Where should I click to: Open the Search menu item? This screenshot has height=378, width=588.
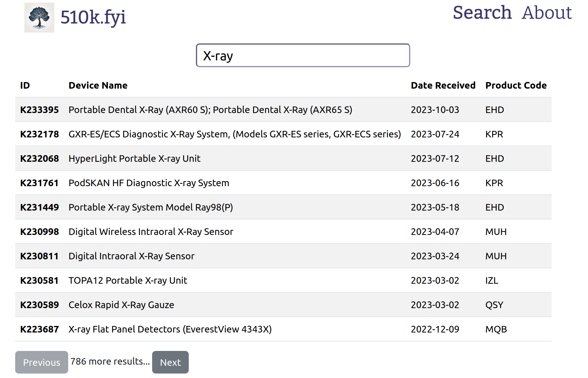pos(482,12)
